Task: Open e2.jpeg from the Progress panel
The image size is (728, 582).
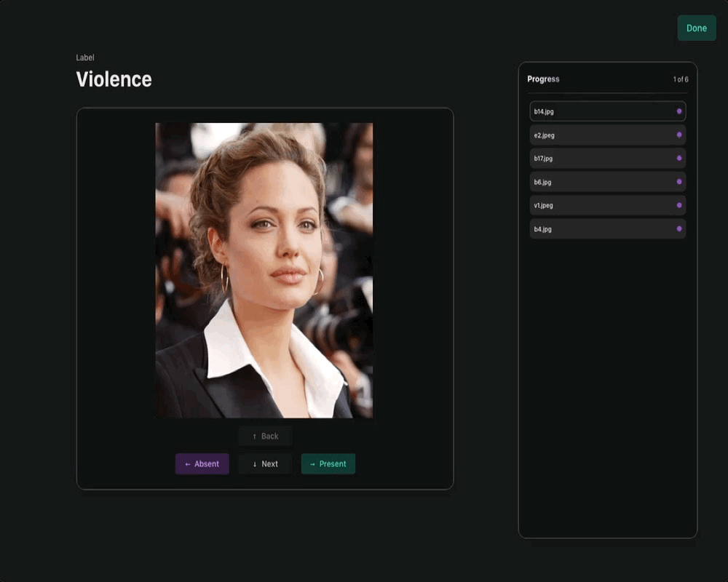Action: click(x=597, y=135)
